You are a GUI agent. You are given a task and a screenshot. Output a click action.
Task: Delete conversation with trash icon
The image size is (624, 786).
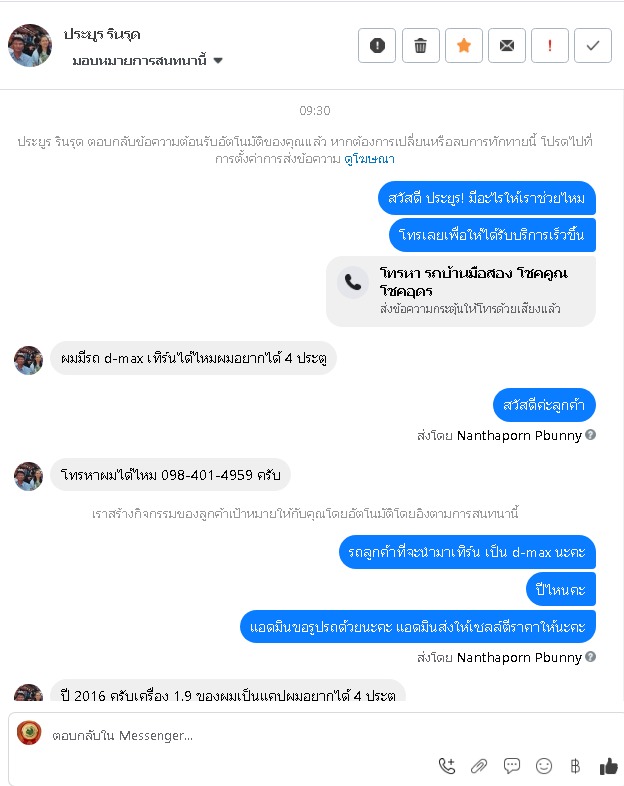pos(421,46)
